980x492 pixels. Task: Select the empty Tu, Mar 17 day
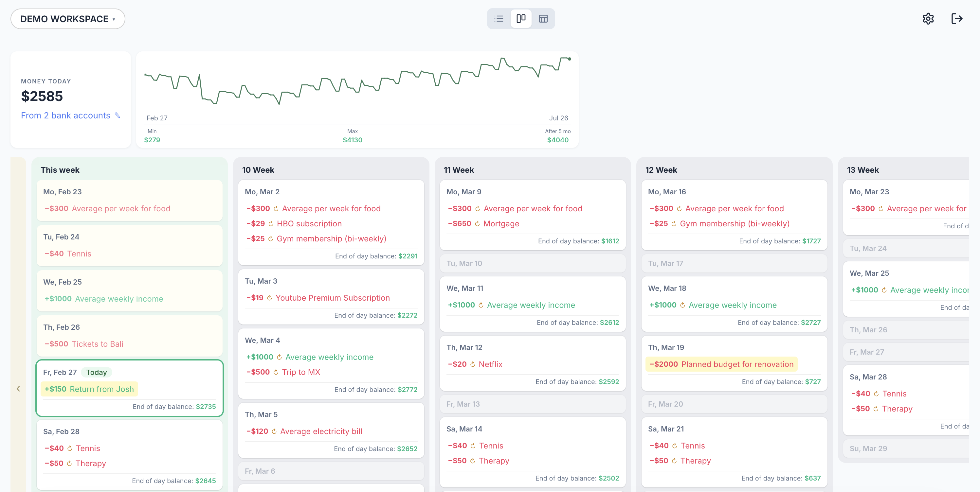point(734,263)
